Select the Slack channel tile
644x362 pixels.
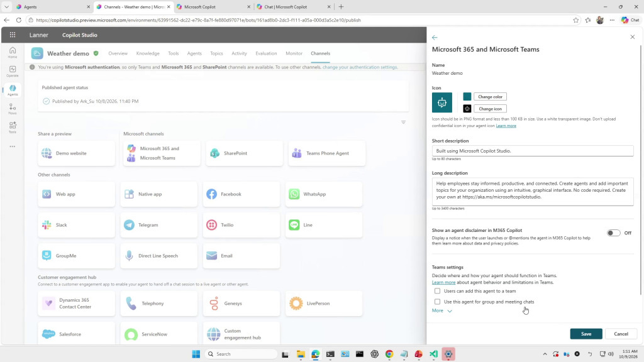pyautogui.click(x=76, y=225)
